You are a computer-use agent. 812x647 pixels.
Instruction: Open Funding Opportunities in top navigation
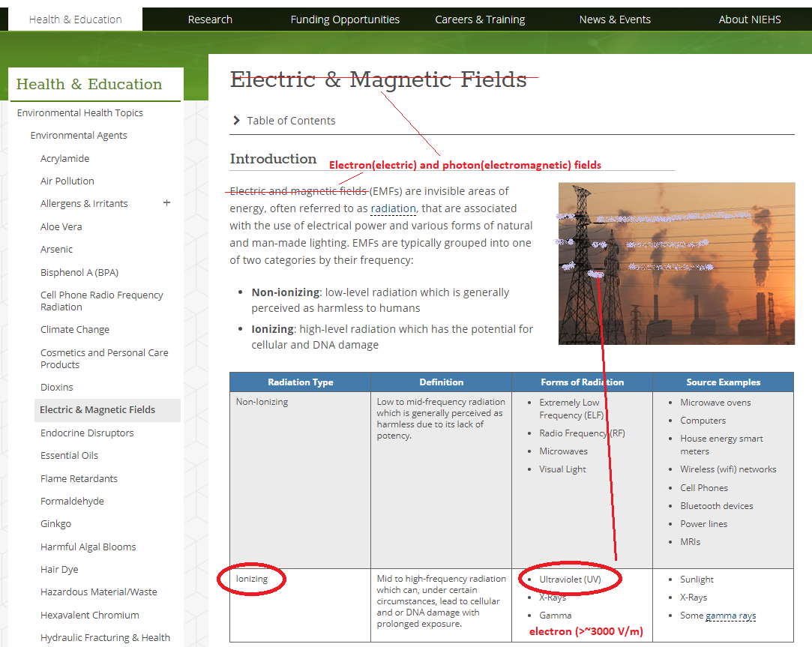tap(345, 19)
